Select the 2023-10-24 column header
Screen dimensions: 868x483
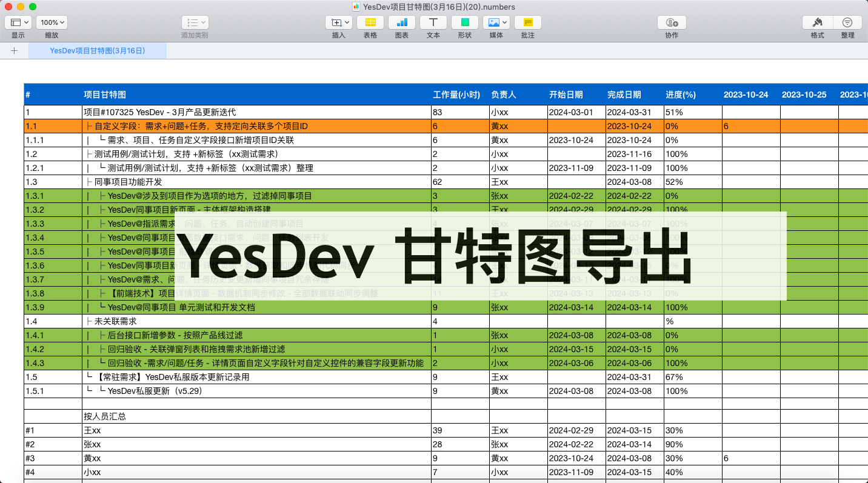click(751, 95)
